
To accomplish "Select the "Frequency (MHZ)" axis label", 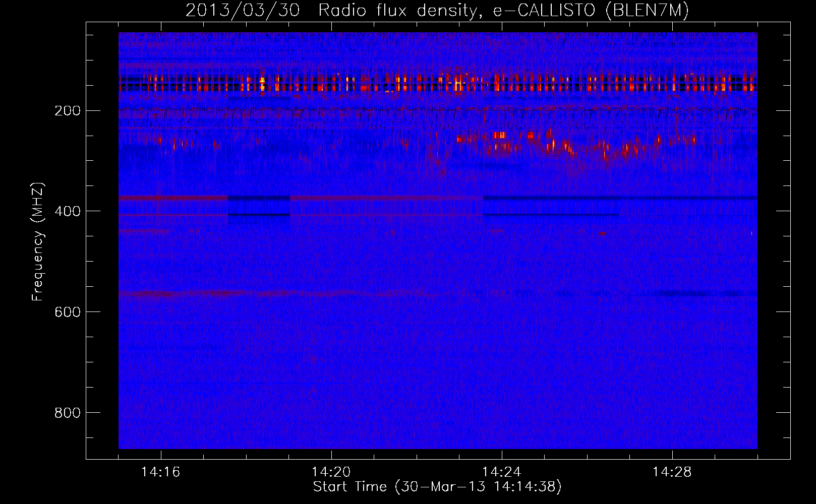I will click(38, 242).
